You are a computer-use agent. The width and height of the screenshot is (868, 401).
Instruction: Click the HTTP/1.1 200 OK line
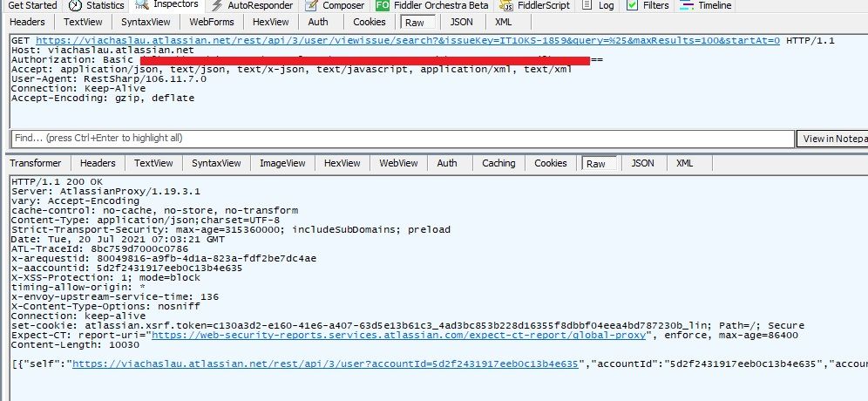(57, 181)
